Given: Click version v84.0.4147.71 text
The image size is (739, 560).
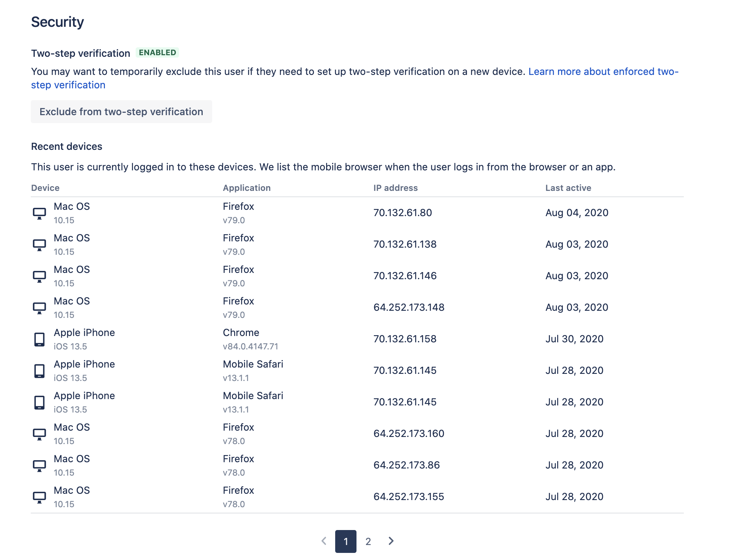Looking at the screenshot, I should click(x=250, y=346).
